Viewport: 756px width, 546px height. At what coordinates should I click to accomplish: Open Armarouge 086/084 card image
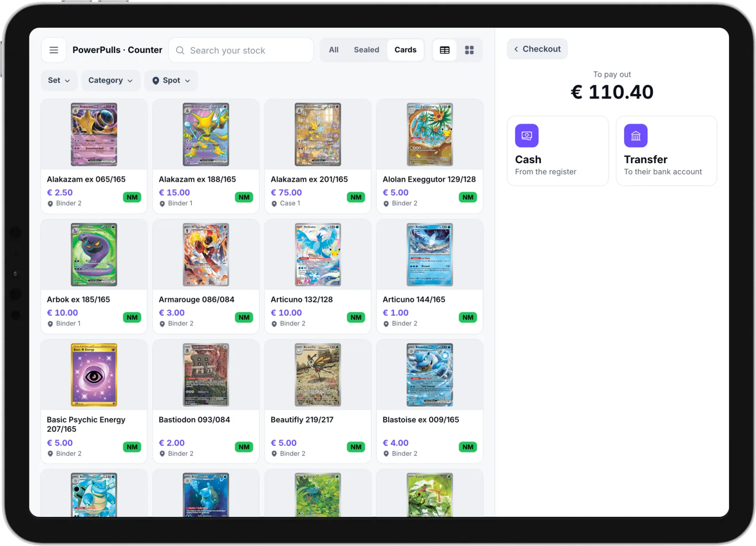206,254
